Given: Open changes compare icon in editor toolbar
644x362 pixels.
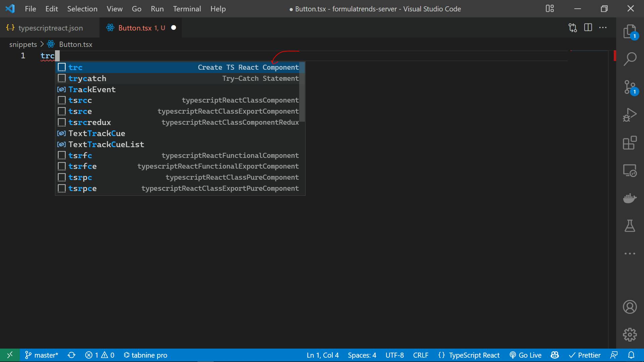Looking at the screenshot, I should [573, 27].
